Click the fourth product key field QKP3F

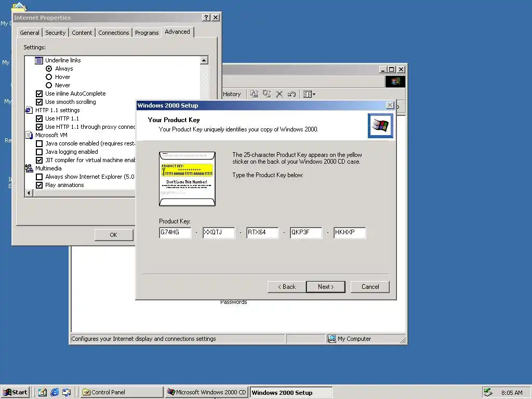pyautogui.click(x=306, y=233)
